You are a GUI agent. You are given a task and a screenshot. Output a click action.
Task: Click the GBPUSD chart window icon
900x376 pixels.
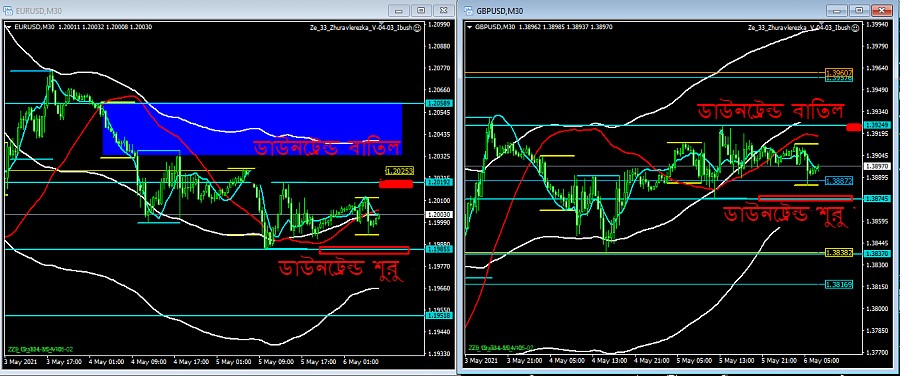tap(468, 10)
